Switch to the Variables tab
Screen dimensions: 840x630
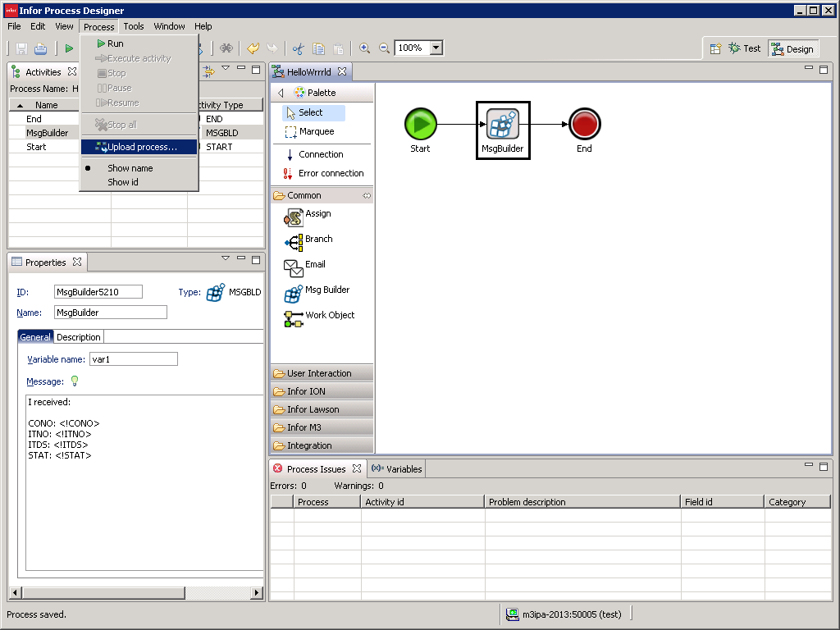397,469
